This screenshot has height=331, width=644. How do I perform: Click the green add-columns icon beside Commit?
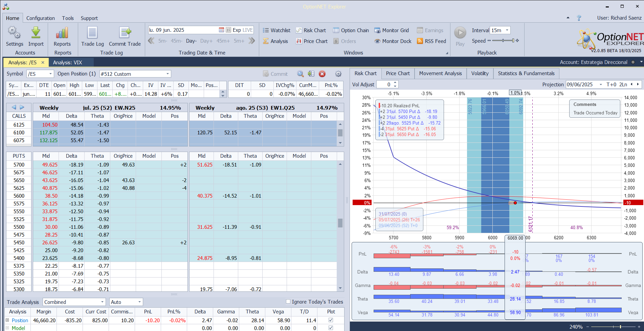[311, 74]
